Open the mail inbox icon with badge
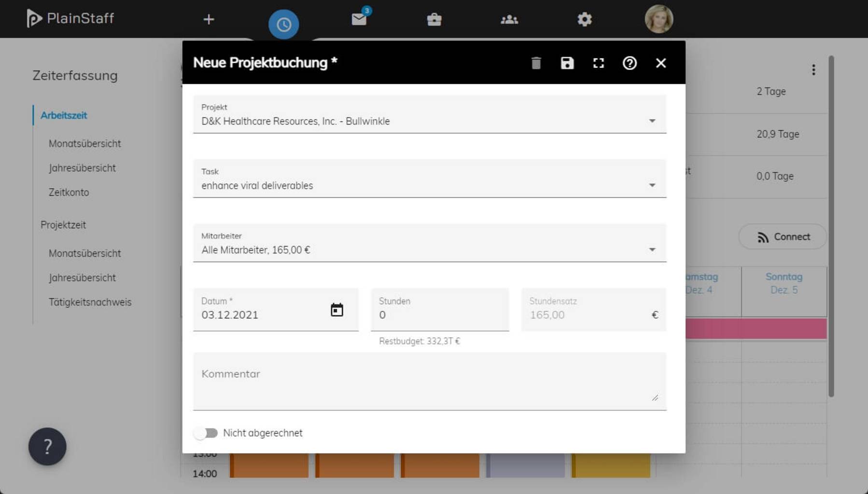The height and width of the screenshot is (494, 868). tap(359, 19)
